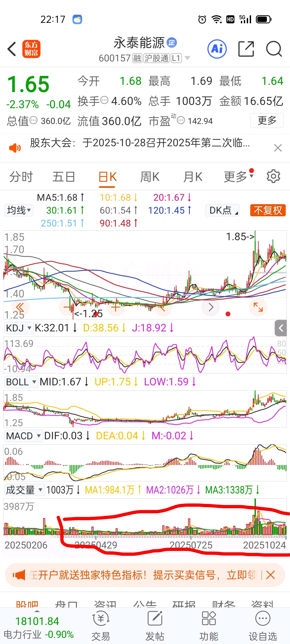The height and width of the screenshot is (644, 290).
Task: Switch to the 周K tab
Action: click(150, 177)
